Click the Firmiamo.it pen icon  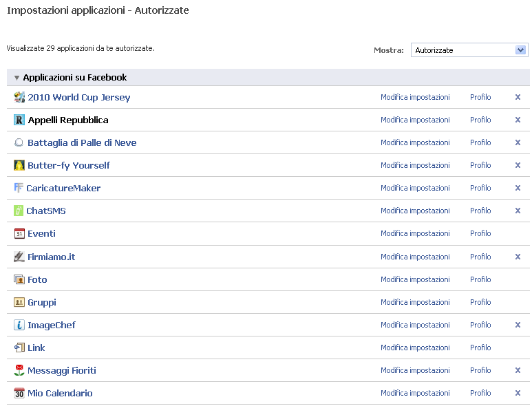[x=19, y=257]
